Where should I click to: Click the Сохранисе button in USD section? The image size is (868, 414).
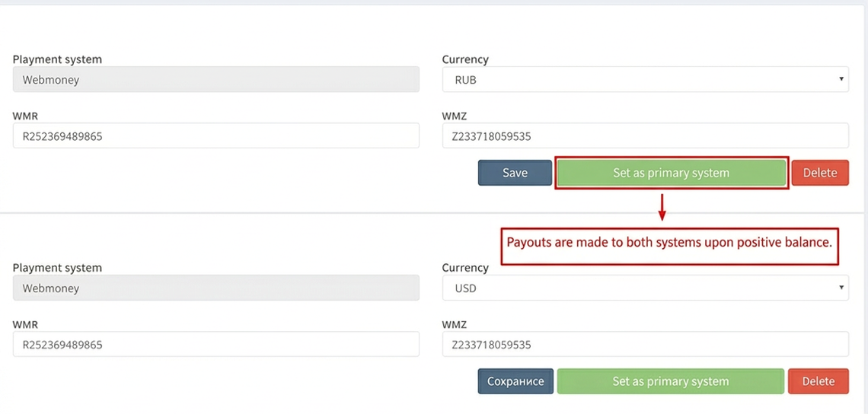(x=515, y=381)
